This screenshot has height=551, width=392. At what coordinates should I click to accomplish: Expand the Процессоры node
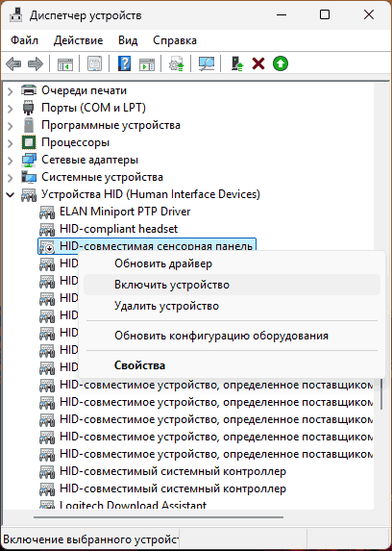click(x=11, y=143)
